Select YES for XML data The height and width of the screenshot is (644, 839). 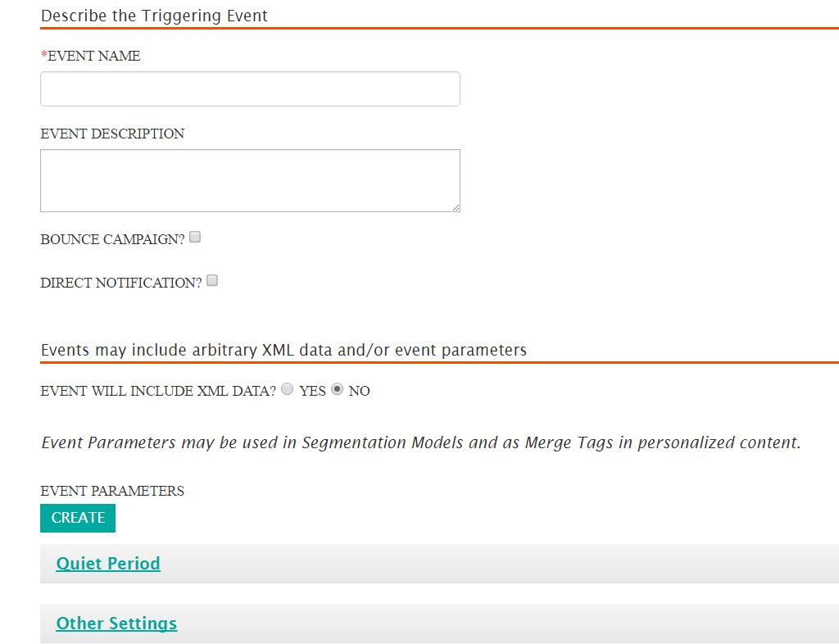(288, 389)
